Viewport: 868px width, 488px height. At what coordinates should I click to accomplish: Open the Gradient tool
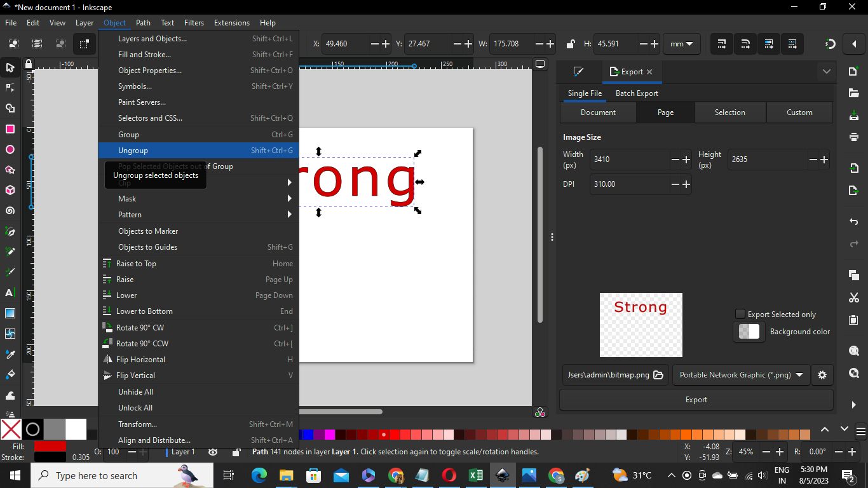tap(10, 313)
